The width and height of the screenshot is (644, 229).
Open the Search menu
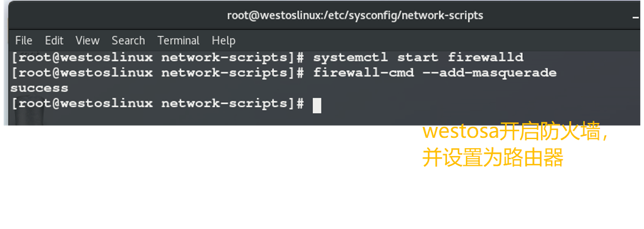[128, 40]
